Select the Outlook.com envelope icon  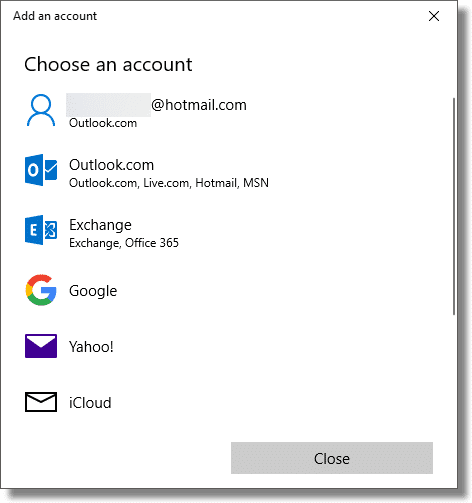click(x=41, y=170)
